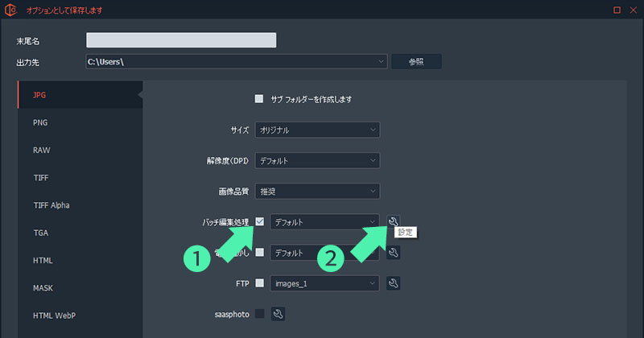
Task: Toggle the saasphoto checkbox
Action: click(259, 314)
